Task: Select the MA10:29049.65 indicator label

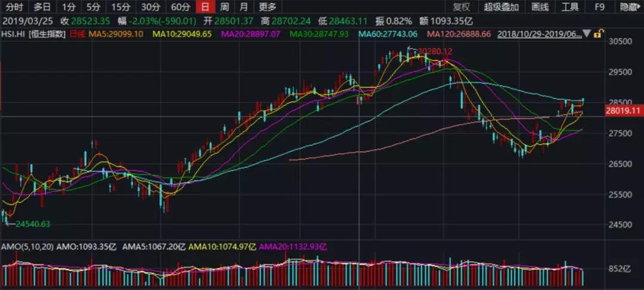Action: (182, 34)
